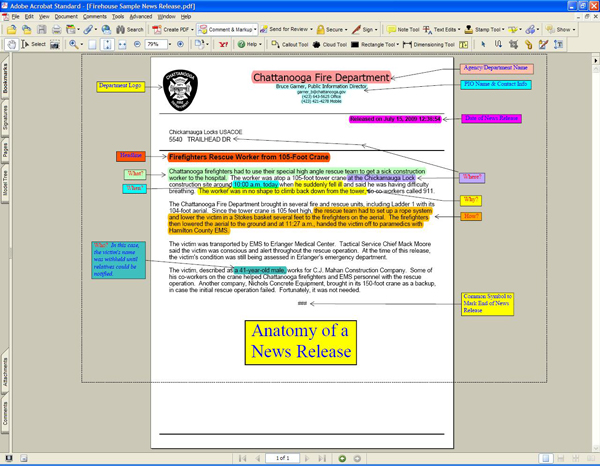
Task: Click the green Previous View button
Action: click(342, 458)
